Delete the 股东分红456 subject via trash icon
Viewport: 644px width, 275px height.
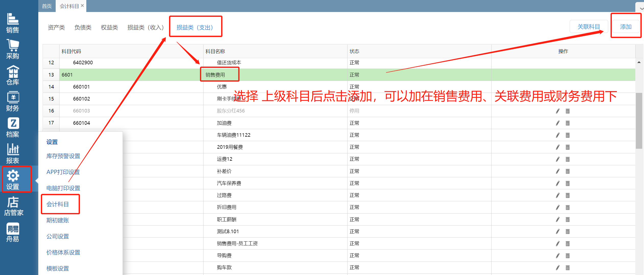pyautogui.click(x=568, y=111)
